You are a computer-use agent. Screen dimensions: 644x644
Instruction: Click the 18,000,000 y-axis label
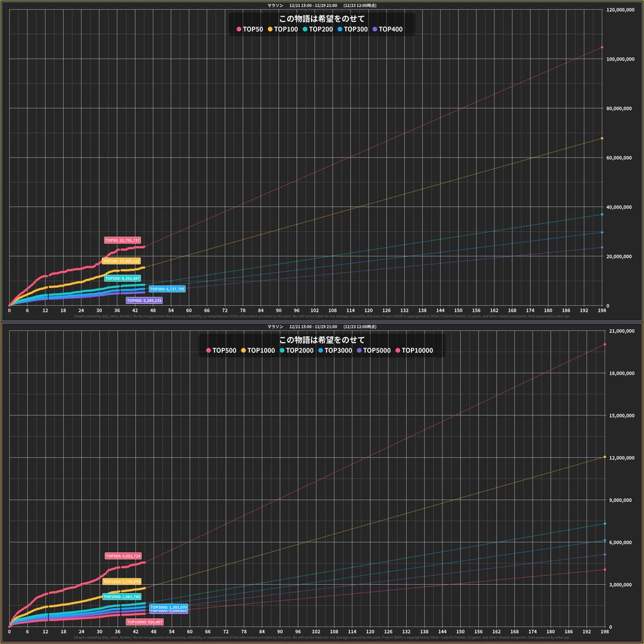[x=621, y=373]
